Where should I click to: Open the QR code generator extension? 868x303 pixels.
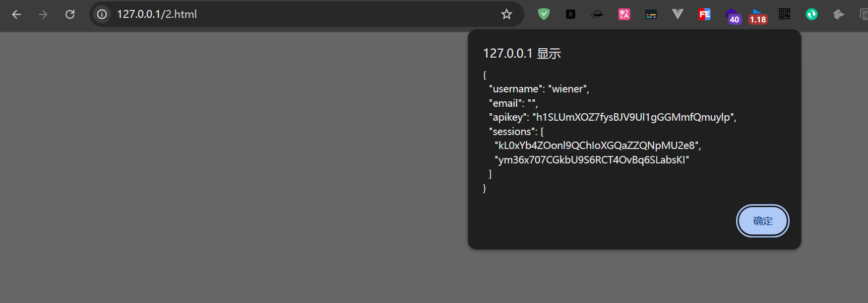click(785, 14)
